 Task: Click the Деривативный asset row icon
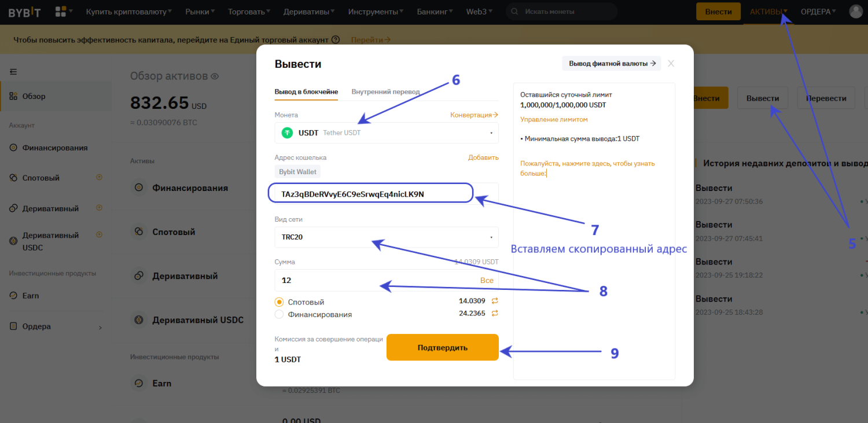138,276
